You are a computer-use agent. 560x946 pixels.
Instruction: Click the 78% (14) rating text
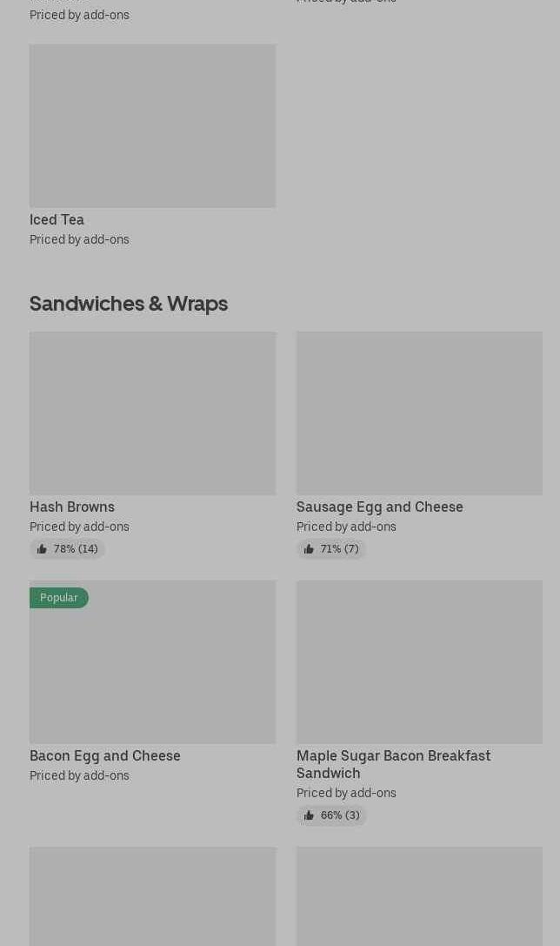tap(76, 549)
